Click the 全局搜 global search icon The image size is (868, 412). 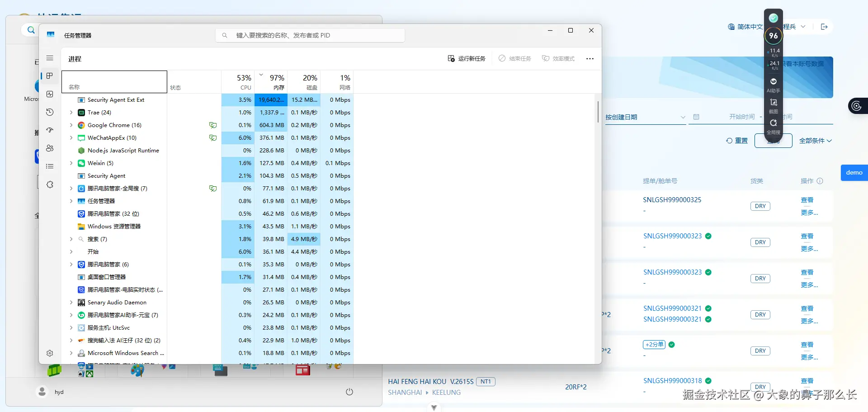point(773,123)
